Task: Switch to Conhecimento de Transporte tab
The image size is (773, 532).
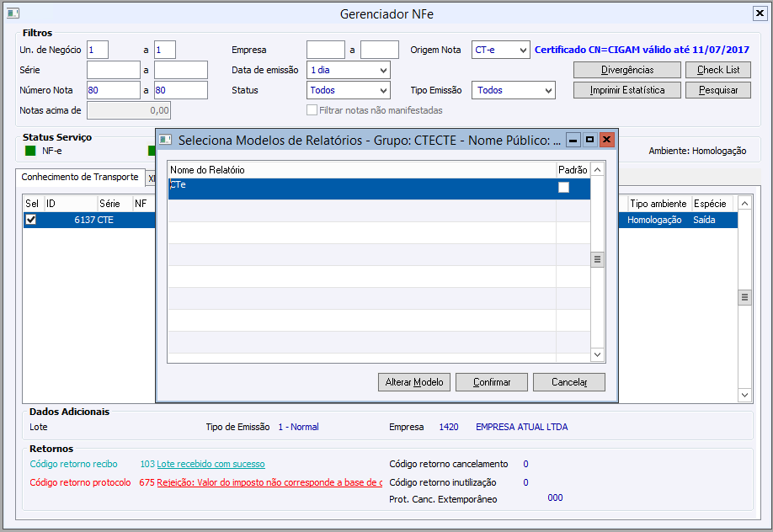Action: [80, 177]
